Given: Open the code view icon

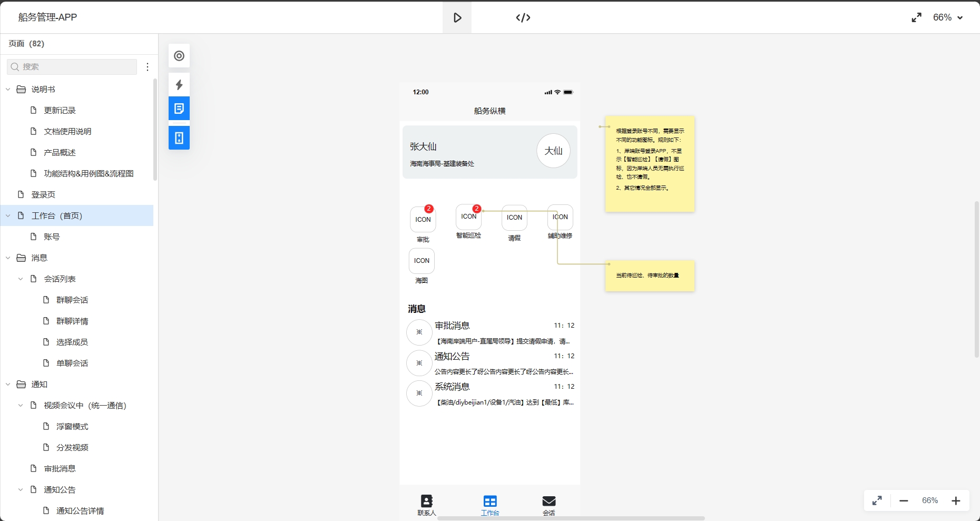Looking at the screenshot, I should click(x=523, y=18).
